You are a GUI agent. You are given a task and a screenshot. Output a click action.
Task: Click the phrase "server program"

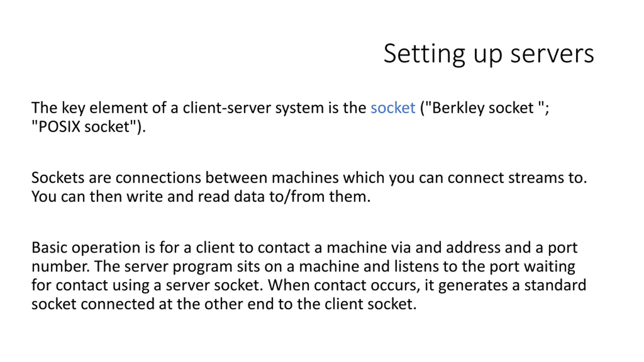tap(178, 267)
